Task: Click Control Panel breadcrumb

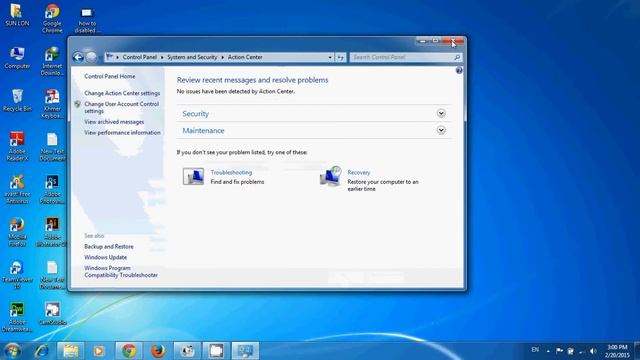Action: pos(140,57)
